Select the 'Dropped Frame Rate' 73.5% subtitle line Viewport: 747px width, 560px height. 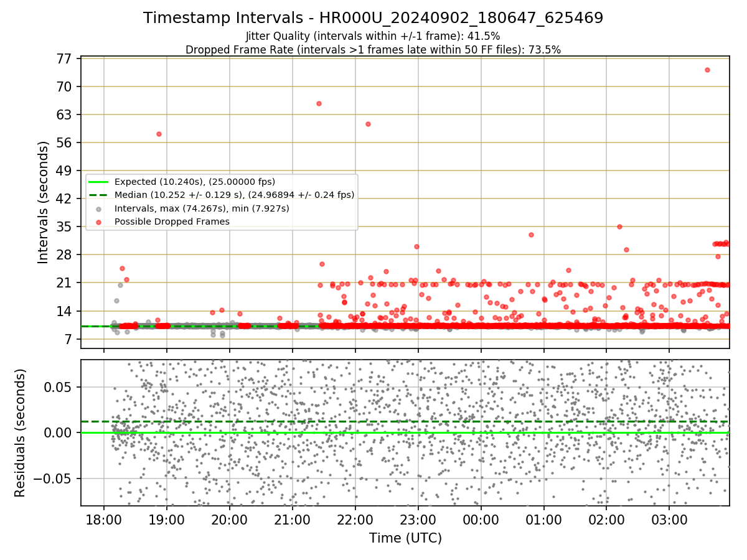pyautogui.click(x=373, y=50)
